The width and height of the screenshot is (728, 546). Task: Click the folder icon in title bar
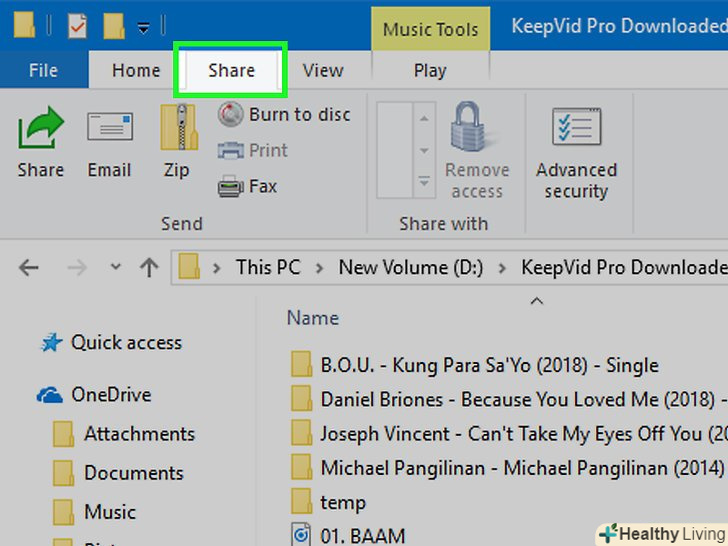point(25,24)
